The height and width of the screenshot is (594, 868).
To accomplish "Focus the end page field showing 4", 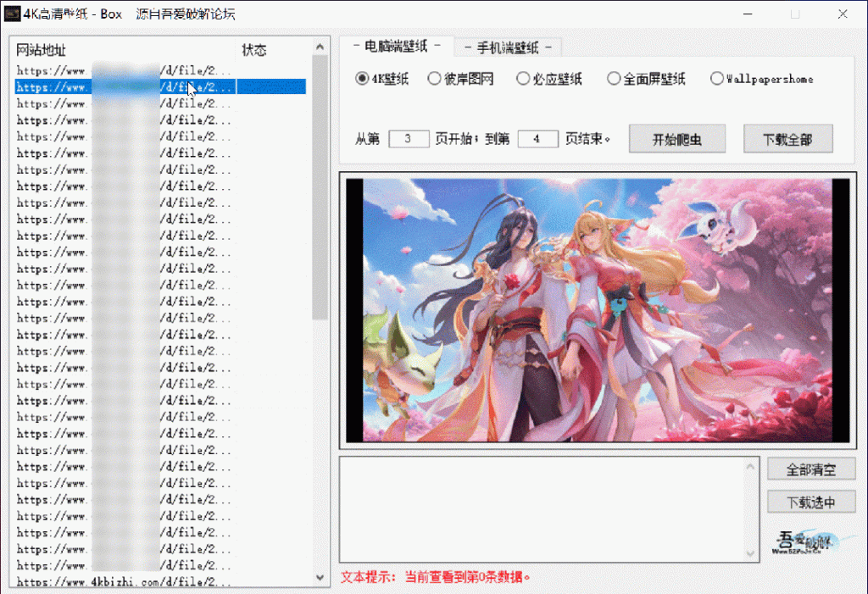I will click(537, 138).
